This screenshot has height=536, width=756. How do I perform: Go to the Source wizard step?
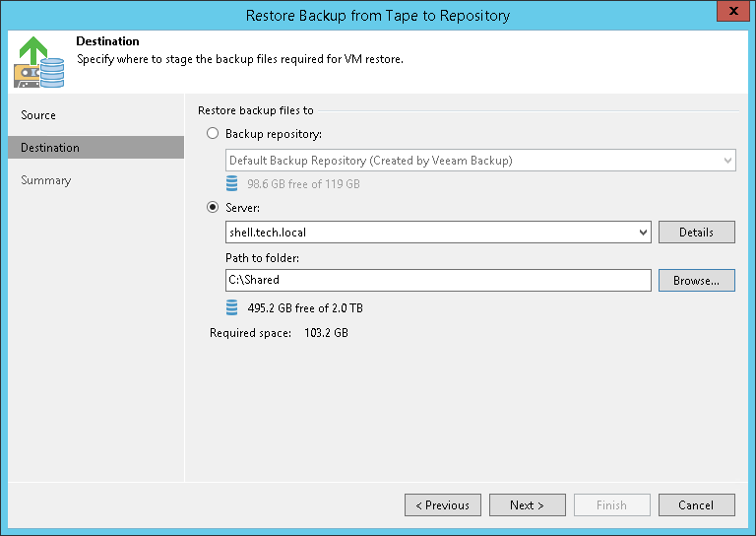(x=39, y=115)
